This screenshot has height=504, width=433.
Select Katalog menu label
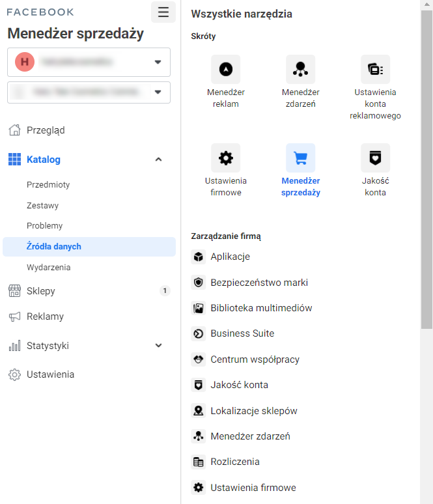tap(44, 160)
